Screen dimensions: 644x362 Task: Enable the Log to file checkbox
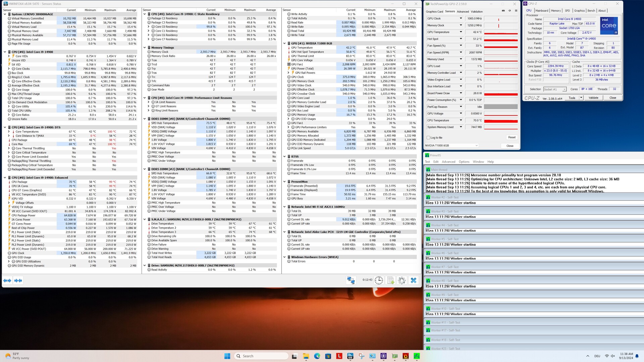coord(428,138)
